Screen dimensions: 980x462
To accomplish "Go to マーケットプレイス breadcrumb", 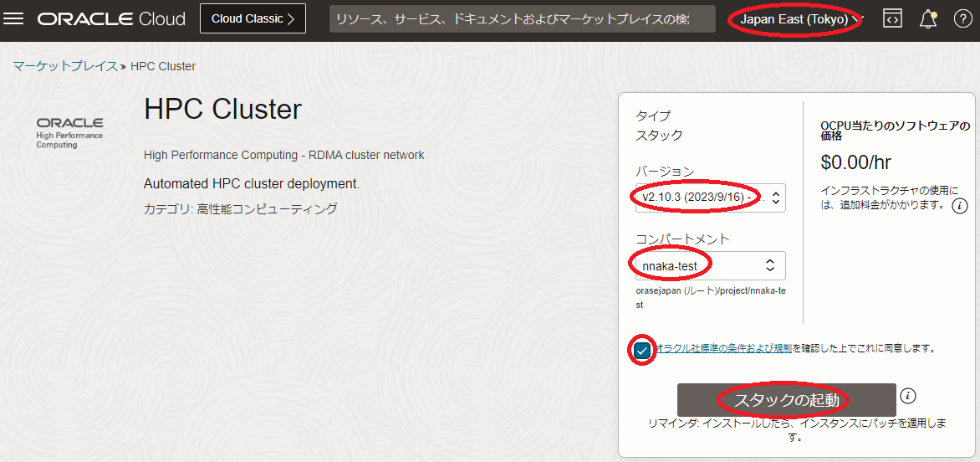I will (65, 66).
